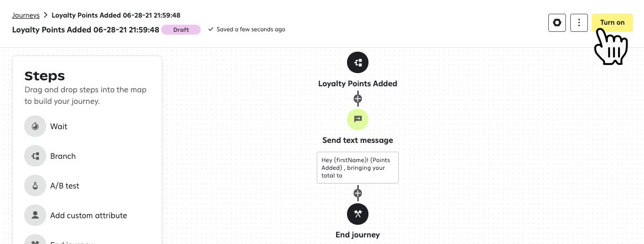Click the A/B test step label
Screen dimensions: 644x244
(x=65, y=186)
